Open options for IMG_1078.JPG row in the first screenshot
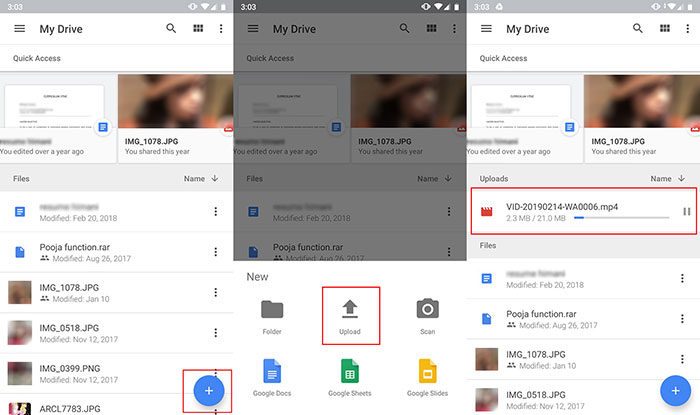 [x=216, y=292]
